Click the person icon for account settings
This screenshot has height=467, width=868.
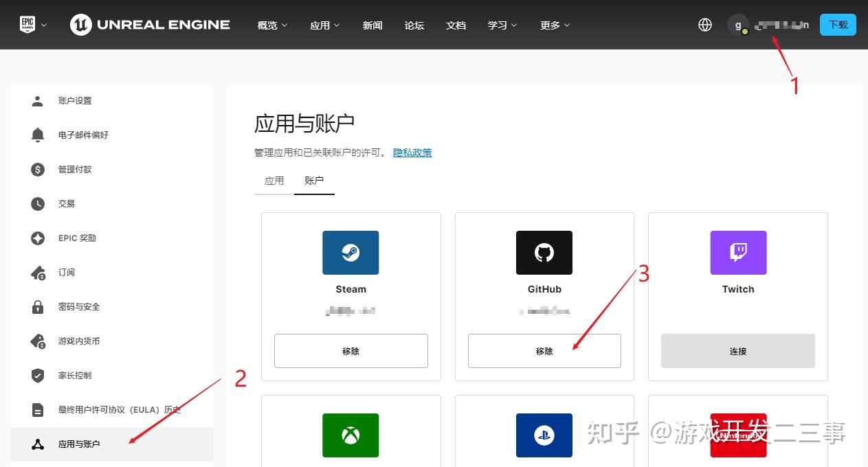click(x=38, y=101)
